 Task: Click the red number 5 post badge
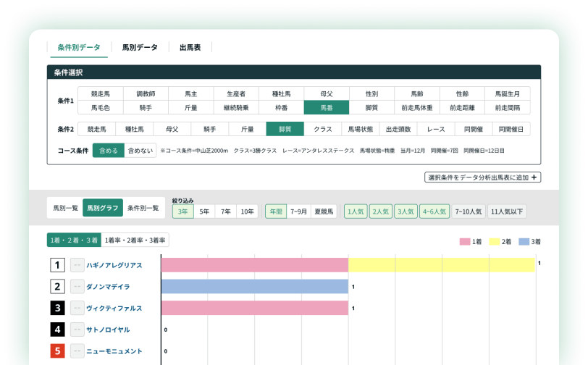pos(58,351)
